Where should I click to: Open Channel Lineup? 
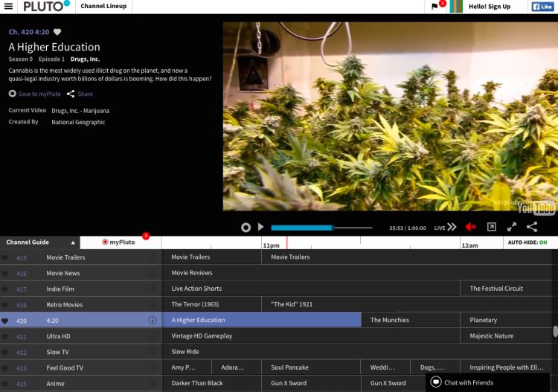tap(103, 6)
